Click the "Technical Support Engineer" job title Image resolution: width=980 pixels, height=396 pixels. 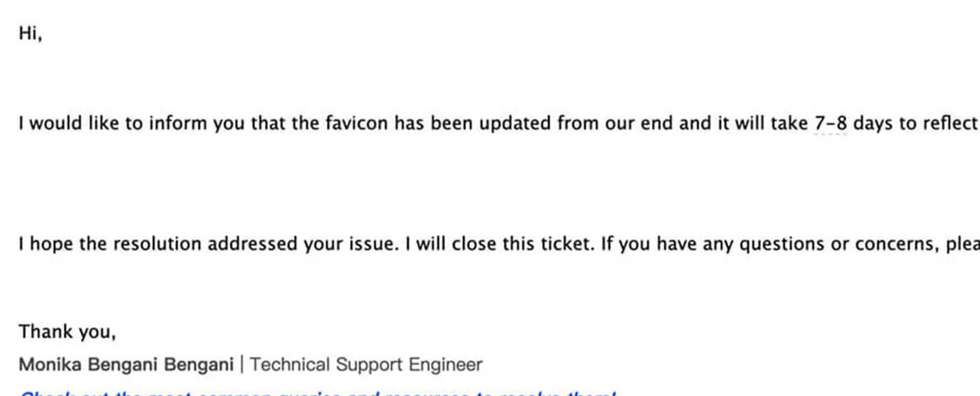366,364
